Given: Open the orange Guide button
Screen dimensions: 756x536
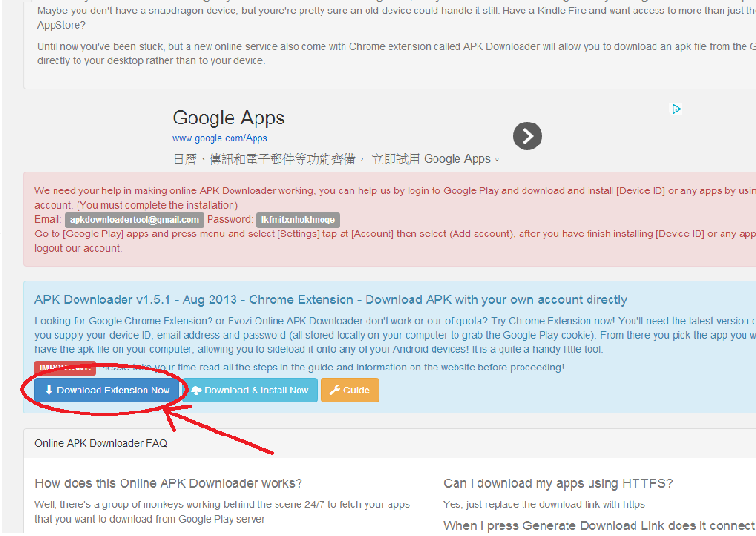Looking at the screenshot, I should (x=349, y=391).
